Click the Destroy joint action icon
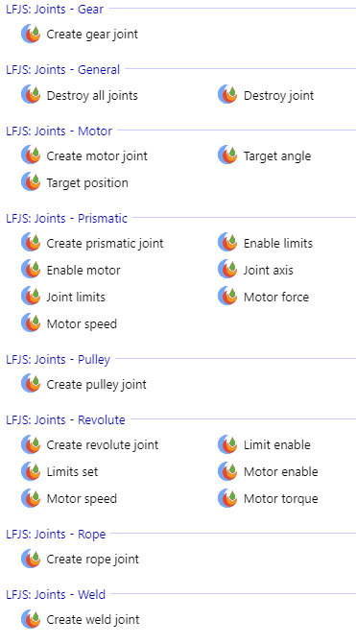This screenshot has width=356, height=644. pyautogui.click(x=227, y=95)
